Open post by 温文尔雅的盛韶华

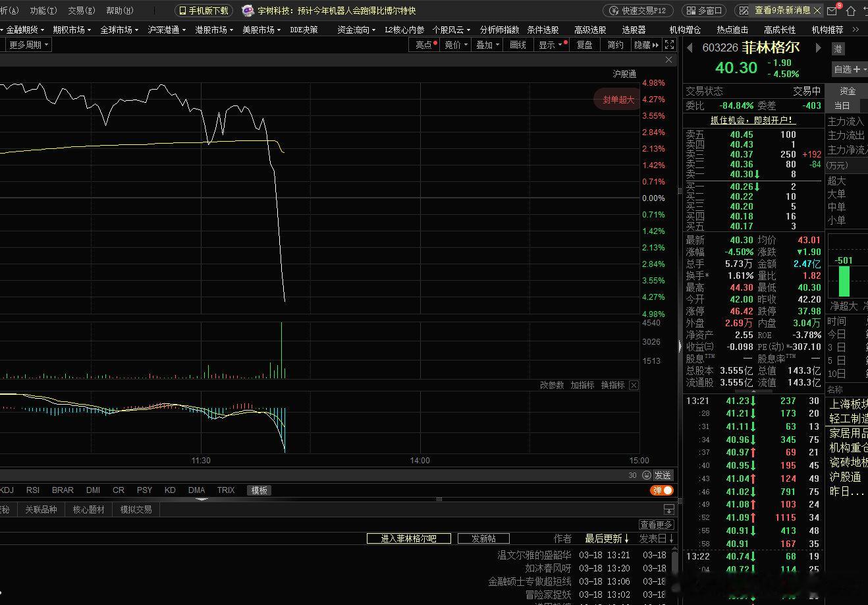point(534,555)
